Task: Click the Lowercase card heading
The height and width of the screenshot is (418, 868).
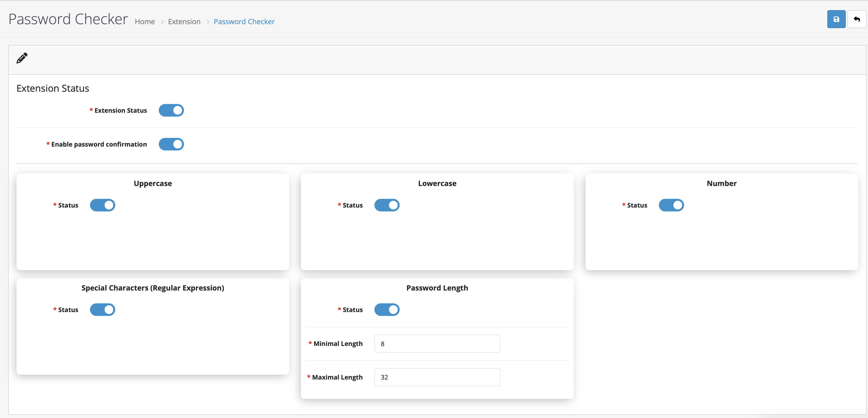Action: click(437, 184)
